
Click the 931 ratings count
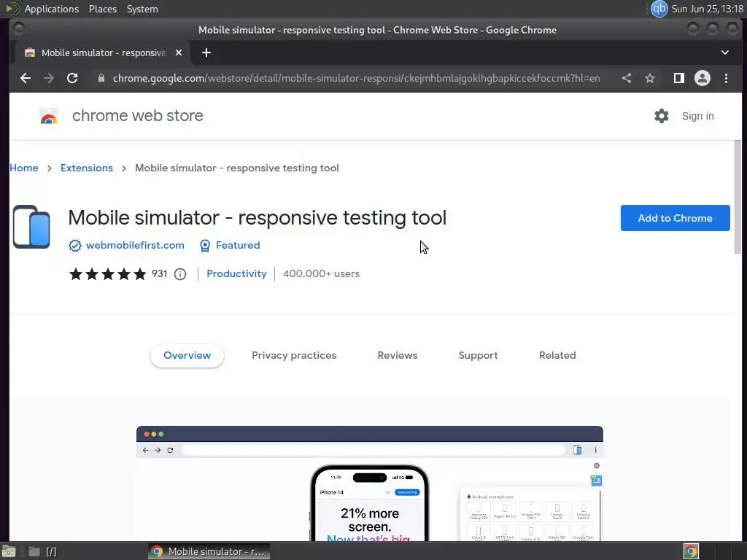click(x=160, y=274)
